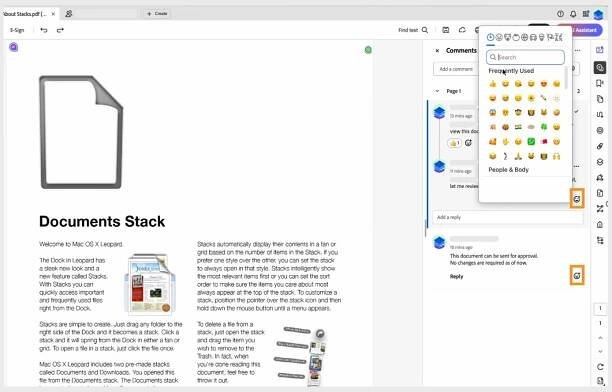Click the cloud upload icon in toolbar
The image size is (612, 392).
pyautogui.click(x=462, y=30)
